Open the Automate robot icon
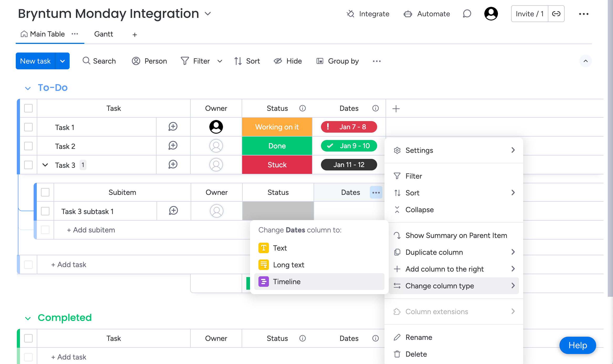Image resolution: width=613 pixels, height=364 pixels. tap(408, 14)
